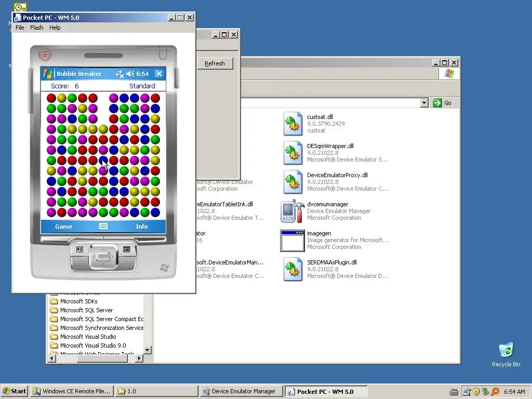Viewport: 532px width, 399px height.
Task: Switch to Device Emulator Manager taskbar item
Action: (240, 391)
